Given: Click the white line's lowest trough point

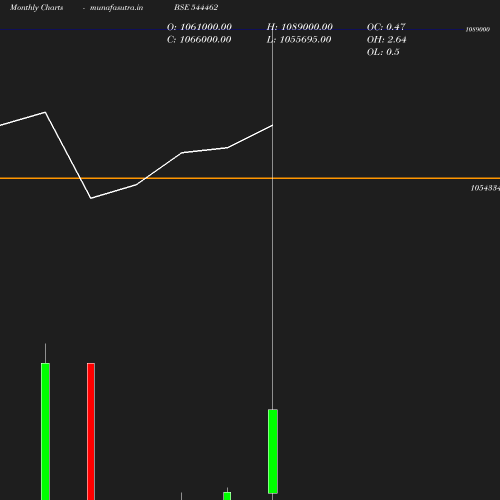Looking at the screenshot, I should point(91,198).
